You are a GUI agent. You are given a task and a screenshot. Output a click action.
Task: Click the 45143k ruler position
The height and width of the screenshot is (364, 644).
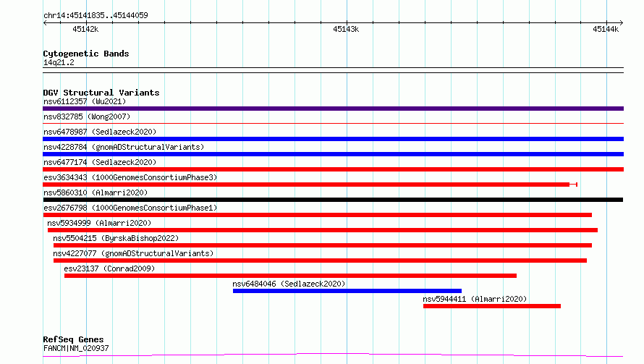tap(346, 29)
